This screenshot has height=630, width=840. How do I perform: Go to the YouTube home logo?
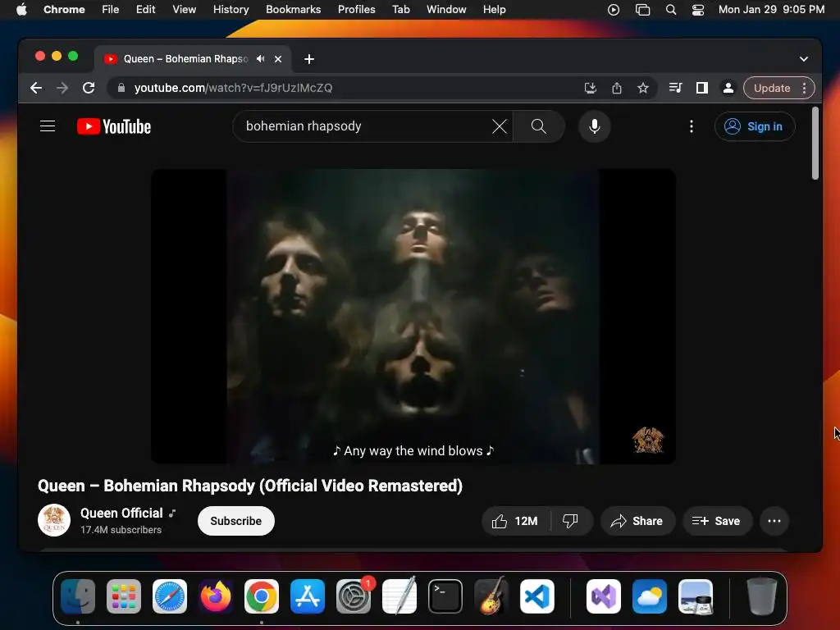(114, 126)
